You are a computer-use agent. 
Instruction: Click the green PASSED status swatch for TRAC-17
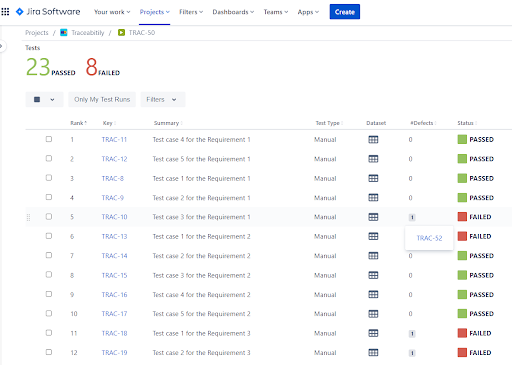[462, 314]
